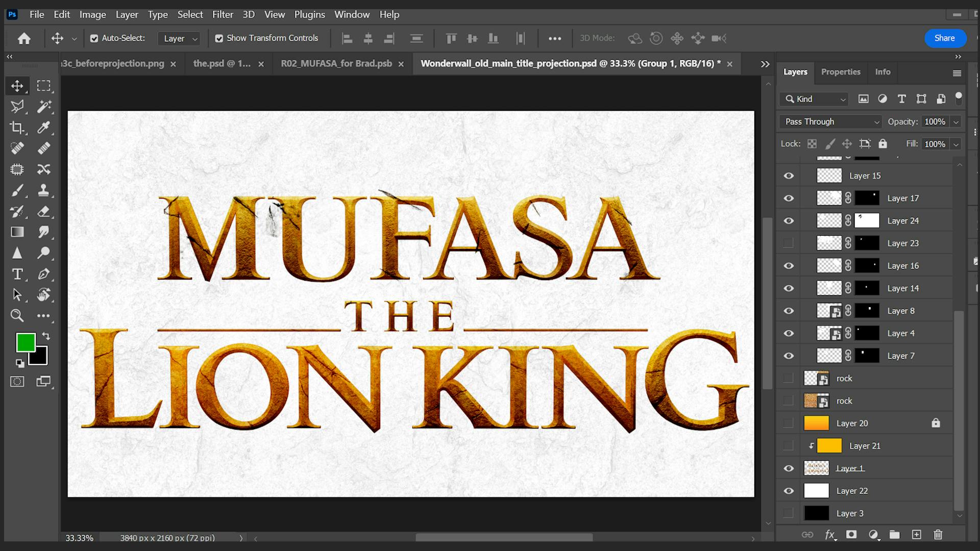The image size is (980, 551).
Task: Expand status bar info arrow
Action: (241, 538)
